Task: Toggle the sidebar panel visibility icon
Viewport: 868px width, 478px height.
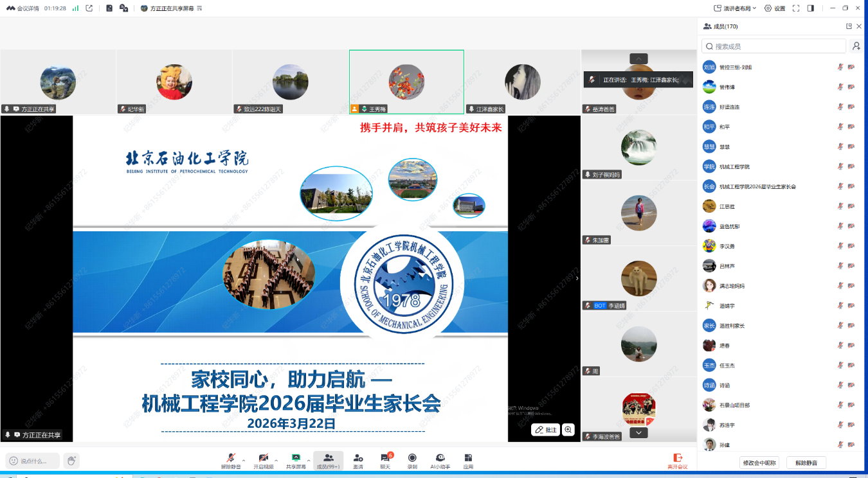Action: point(811,8)
